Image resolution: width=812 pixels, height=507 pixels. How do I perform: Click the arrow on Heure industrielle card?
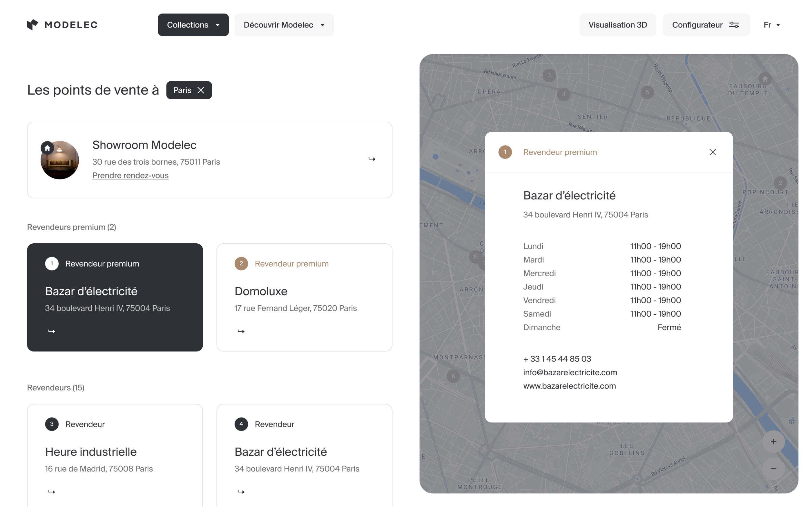click(x=52, y=492)
